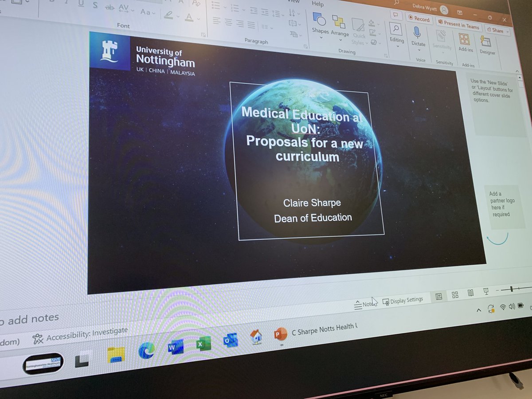Image resolution: width=532 pixels, height=399 pixels.
Task: Switch to Reading View
Action: pos(470,293)
